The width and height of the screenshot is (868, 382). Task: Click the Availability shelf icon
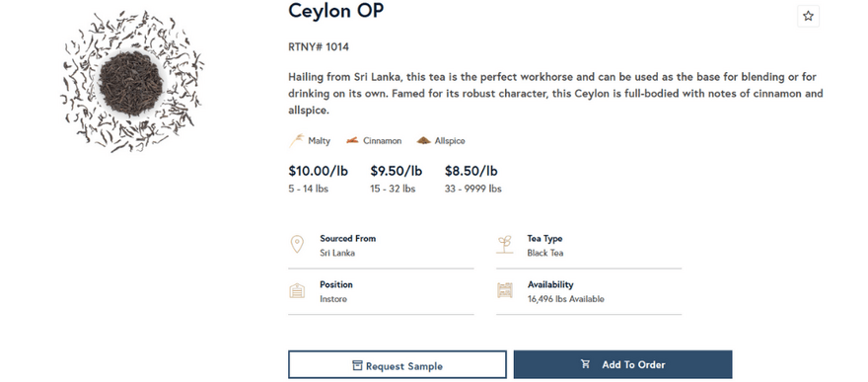pyautogui.click(x=504, y=290)
